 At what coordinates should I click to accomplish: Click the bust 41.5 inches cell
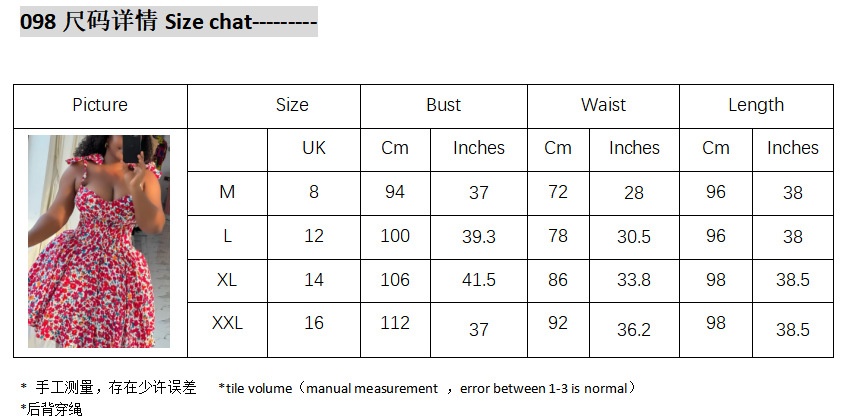coord(478,280)
